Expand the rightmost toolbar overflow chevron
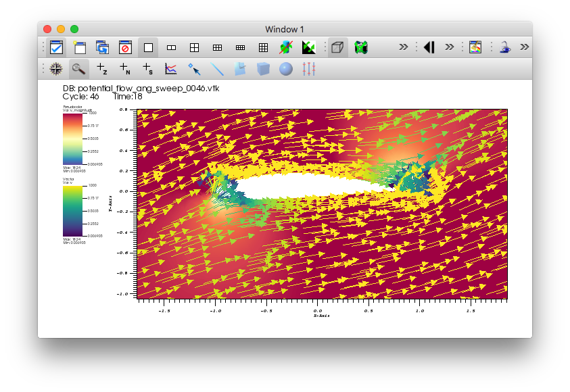570x392 pixels. pos(524,47)
